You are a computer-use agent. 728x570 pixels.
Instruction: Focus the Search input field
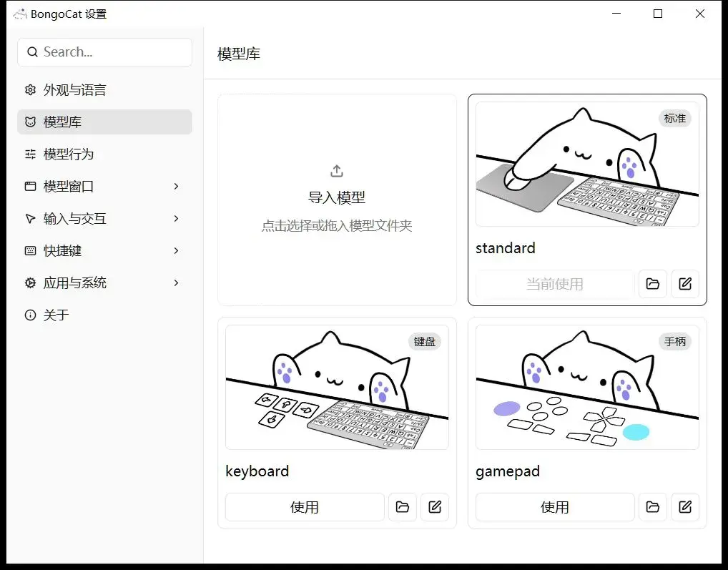(104, 52)
